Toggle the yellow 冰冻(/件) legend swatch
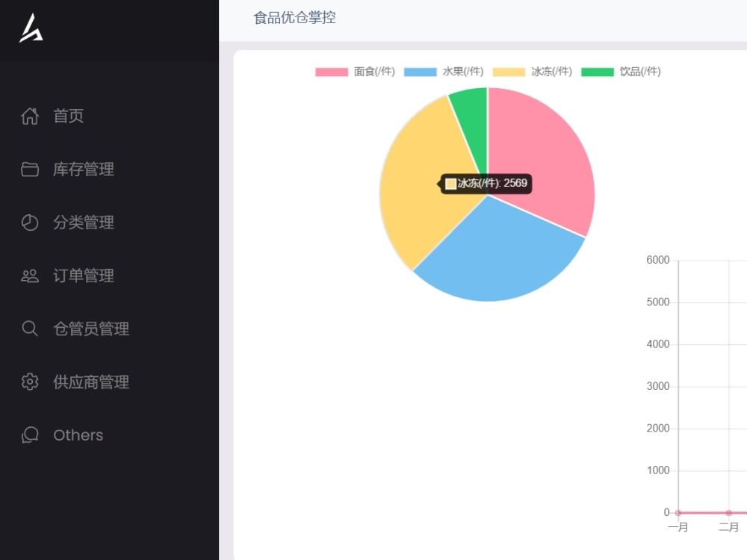 [509, 72]
